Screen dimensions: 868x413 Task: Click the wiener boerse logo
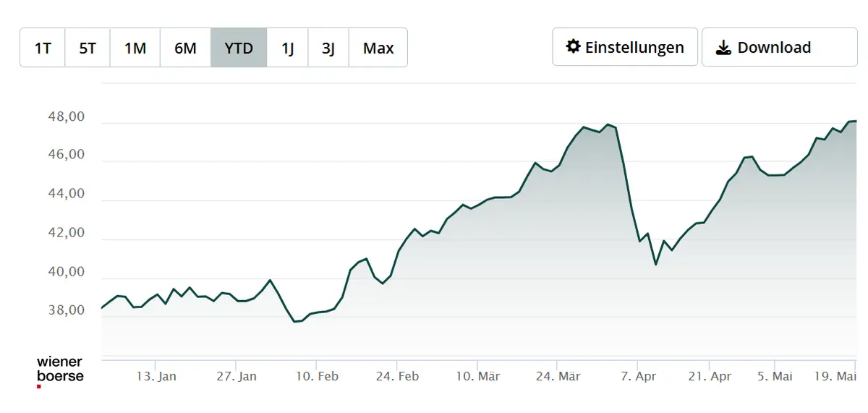click(x=60, y=370)
